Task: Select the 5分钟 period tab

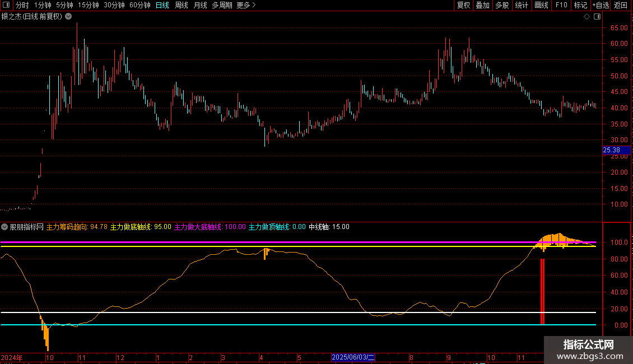Action: click(x=64, y=6)
